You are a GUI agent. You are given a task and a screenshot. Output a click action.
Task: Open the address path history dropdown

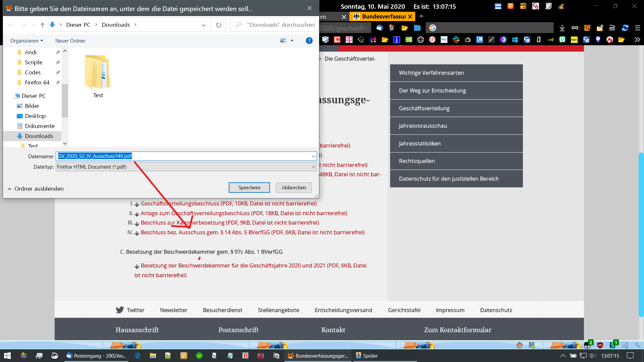(x=204, y=25)
